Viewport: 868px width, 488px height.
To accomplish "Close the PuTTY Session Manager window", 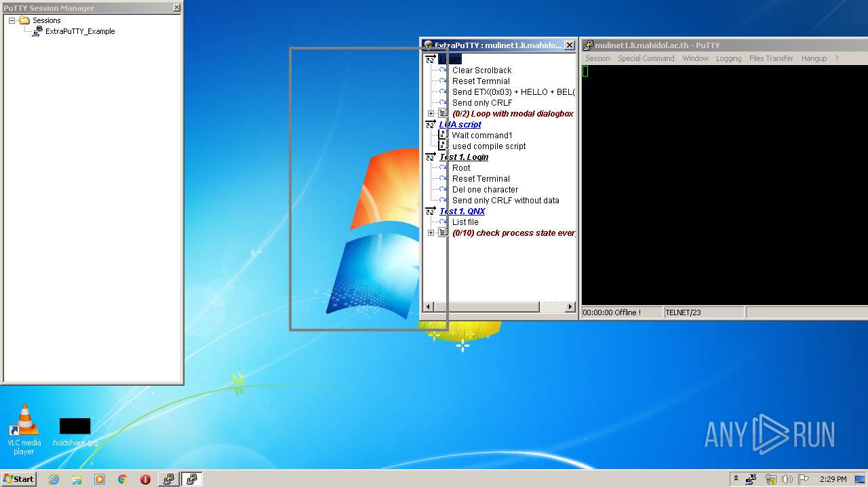I will pos(177,7).
